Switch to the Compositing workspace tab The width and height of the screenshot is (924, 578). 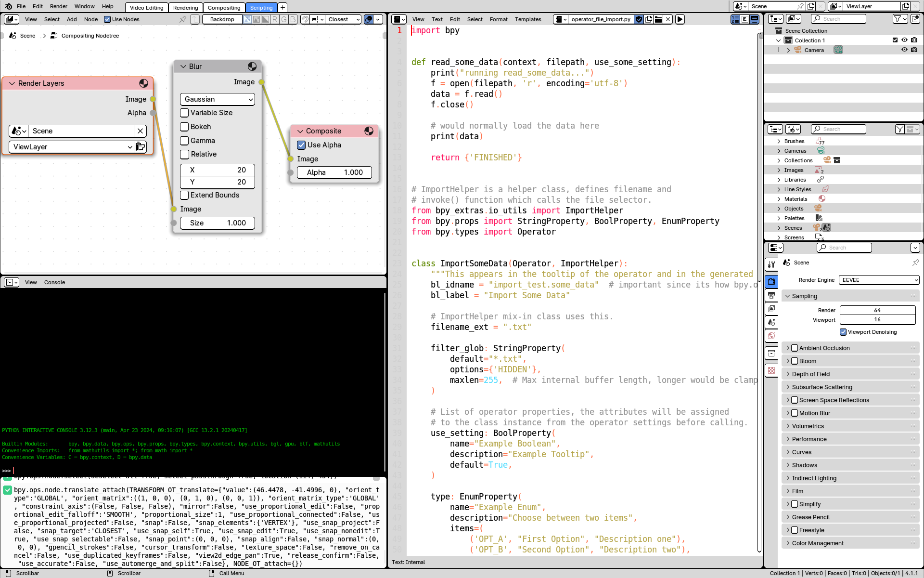(224, 8)
